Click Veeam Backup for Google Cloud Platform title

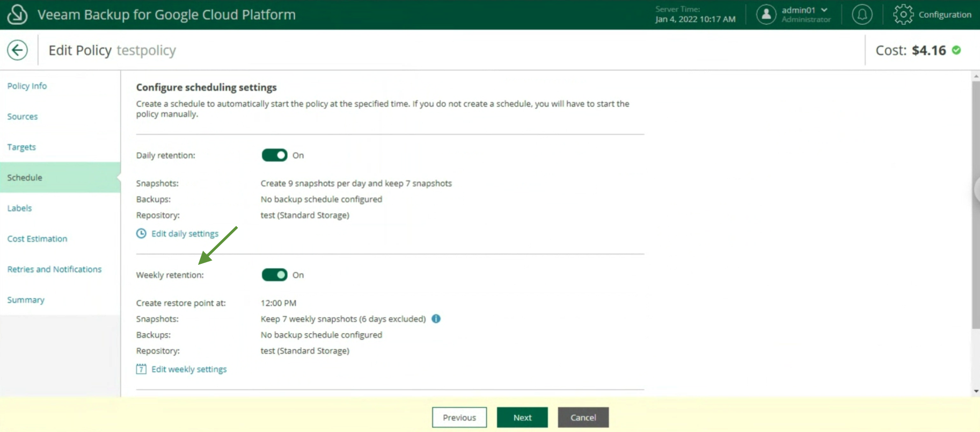click(166, 15)
